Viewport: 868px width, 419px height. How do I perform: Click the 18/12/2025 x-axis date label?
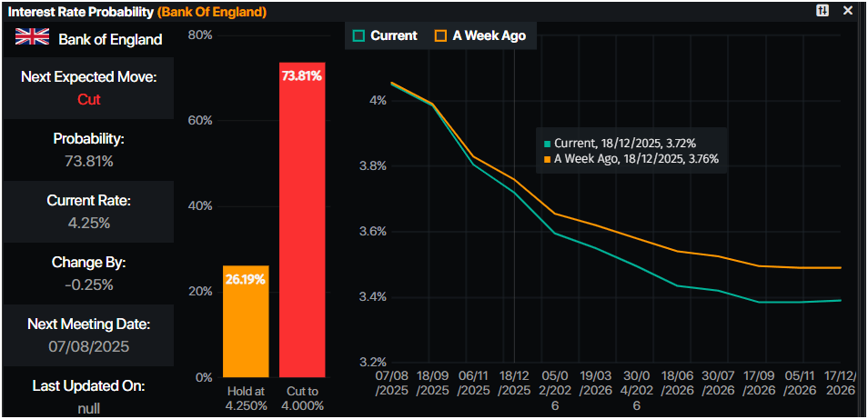pos(514,382)
